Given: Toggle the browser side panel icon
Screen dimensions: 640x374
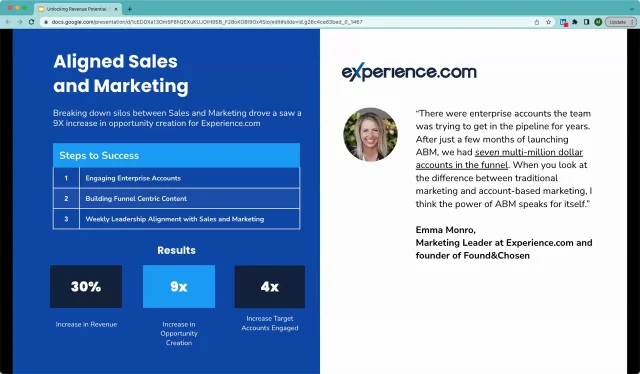Looking at the screenshot, I should [x=586, y=22].
